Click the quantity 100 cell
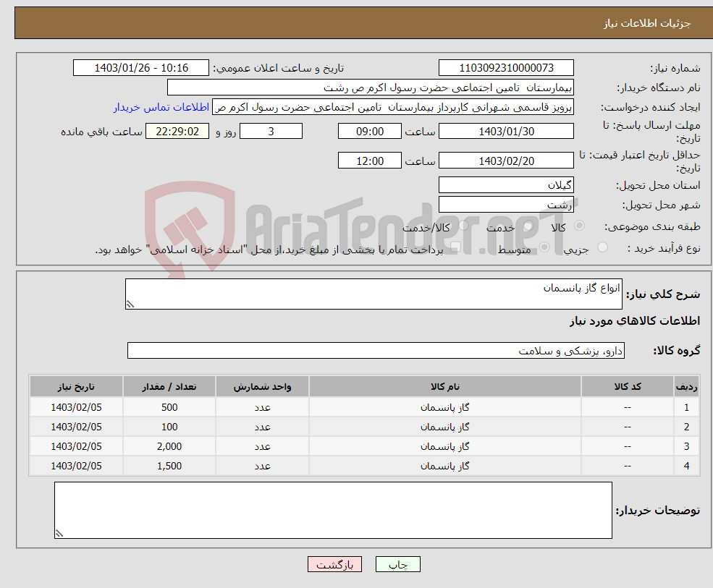Screen dimensions: 713x588 click(x=169, y=427)
